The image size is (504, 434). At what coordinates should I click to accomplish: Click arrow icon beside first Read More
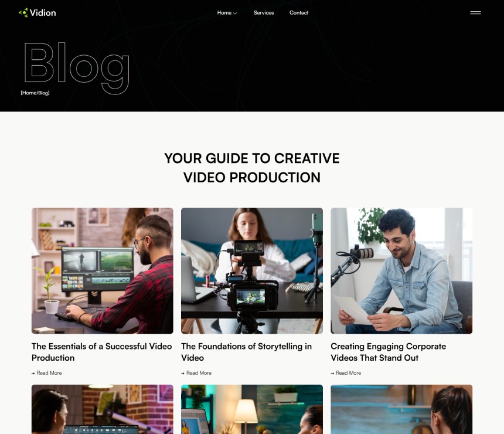(x=33, y=373)
